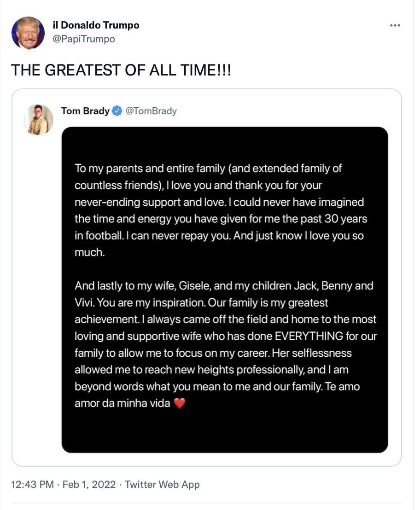The height and width of the screenshot is (510, 420).
Task: Click il Donaldo Trumpo's profile avatar
Action: pyautogui.click(x=28, y=33)
